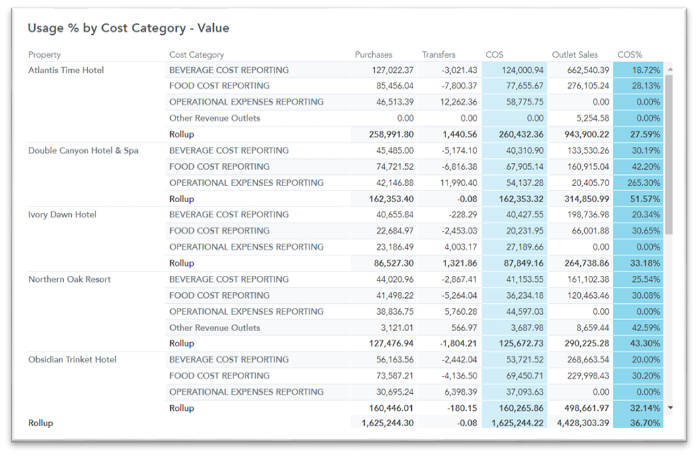
Task: Click transfers value 6,398.39
Action: pyautogui.click(x=461, y=392)
